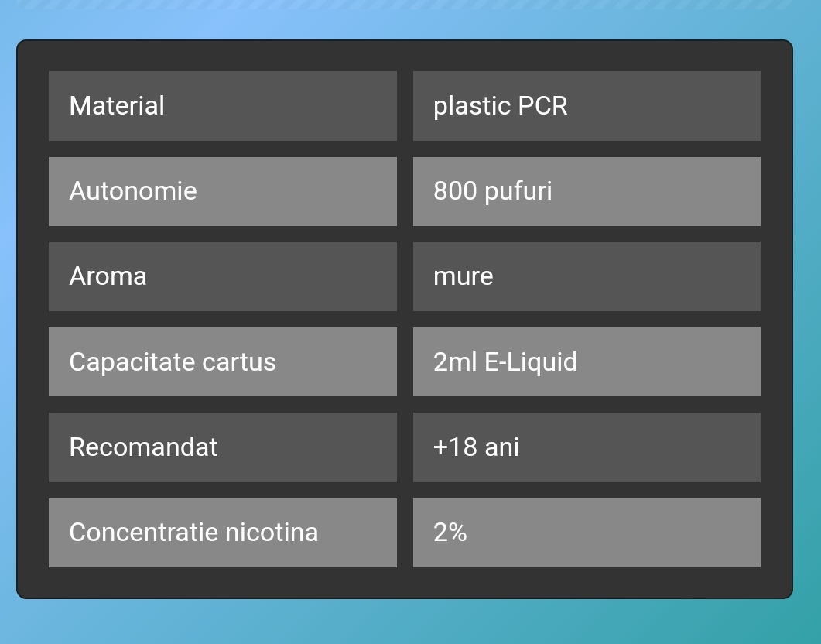This screenshot has height=644, width=821.
Task: Click the 800 number in Autonomie row
Action: pyautogui.click(x=455, y=190)
